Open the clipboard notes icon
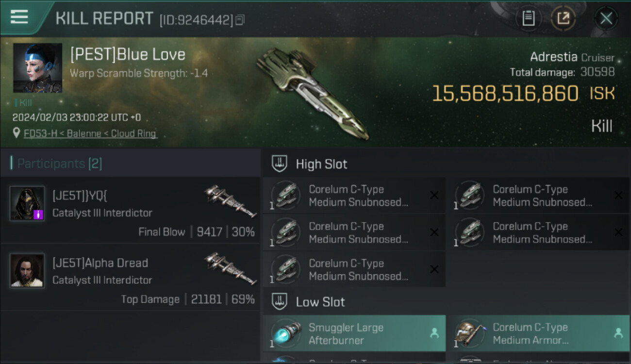This screenshot has width=631, height=364. click(x=528, y=18)
